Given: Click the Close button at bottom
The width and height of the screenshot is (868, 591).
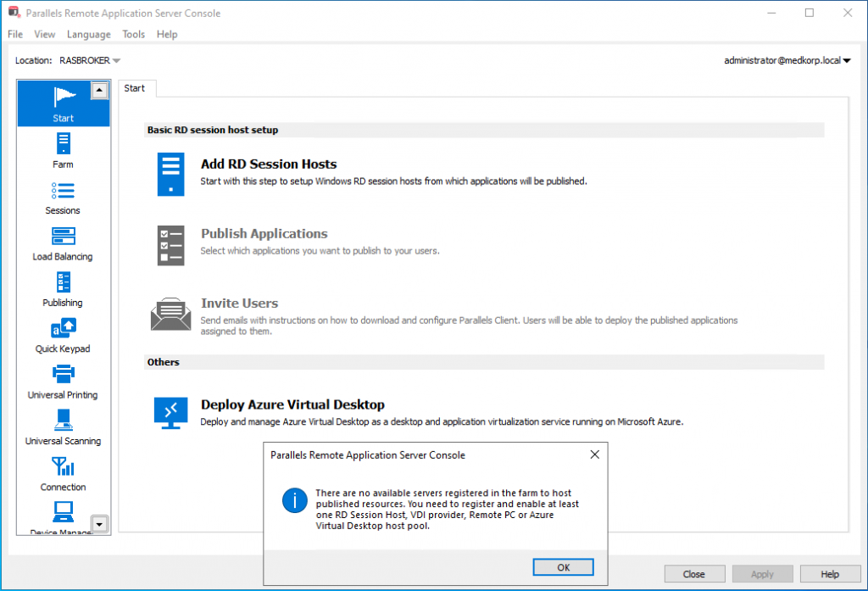Looking at the screenshot, I should point(695,574).
